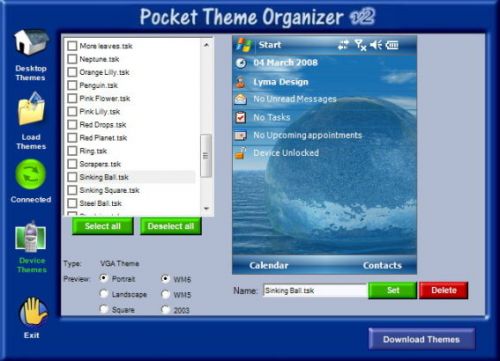Click the Device Unlocked line
This screenshot has height=361, width=500.
pyautogui.click(x=286, y=153)
